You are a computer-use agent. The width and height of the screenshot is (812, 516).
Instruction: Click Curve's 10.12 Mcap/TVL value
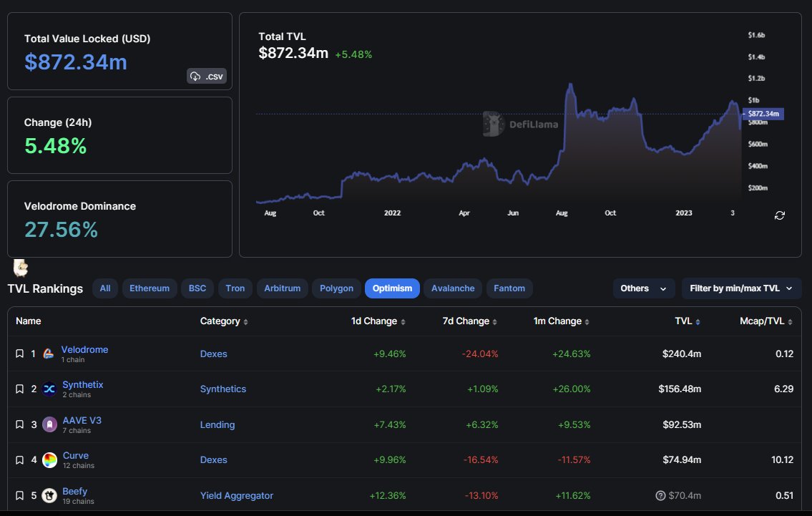pos(782,460)
